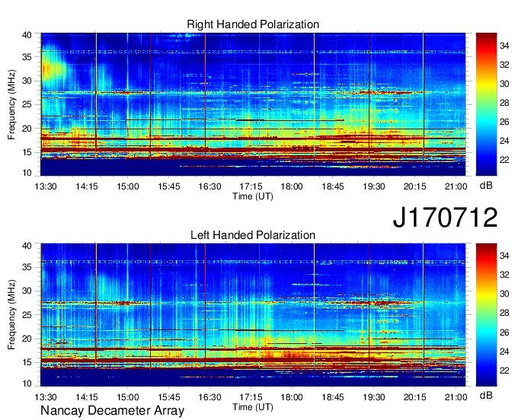Click 34 dB tick on Right Handed colorbar
This screenshot has height=420, width=518.
pos(504,46)
